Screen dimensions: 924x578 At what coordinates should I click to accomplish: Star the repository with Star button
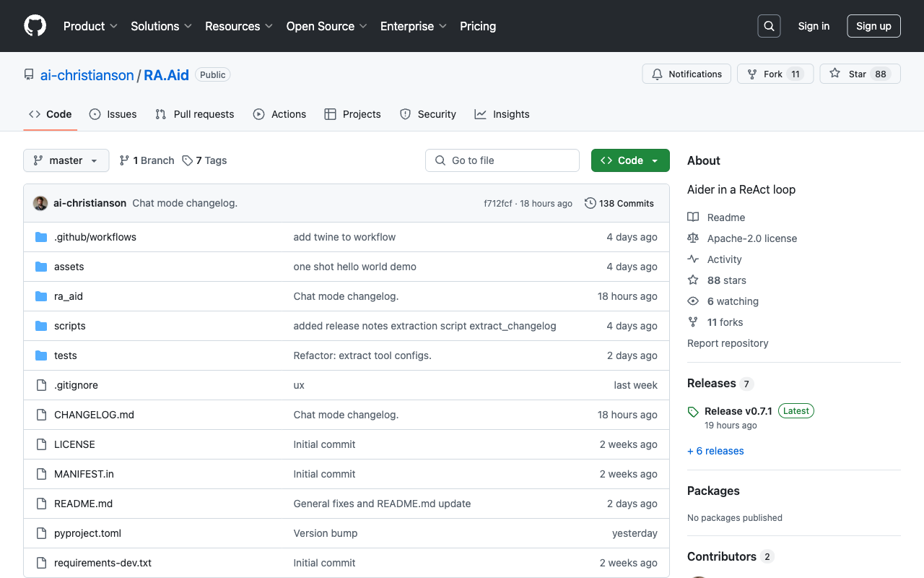860,74
